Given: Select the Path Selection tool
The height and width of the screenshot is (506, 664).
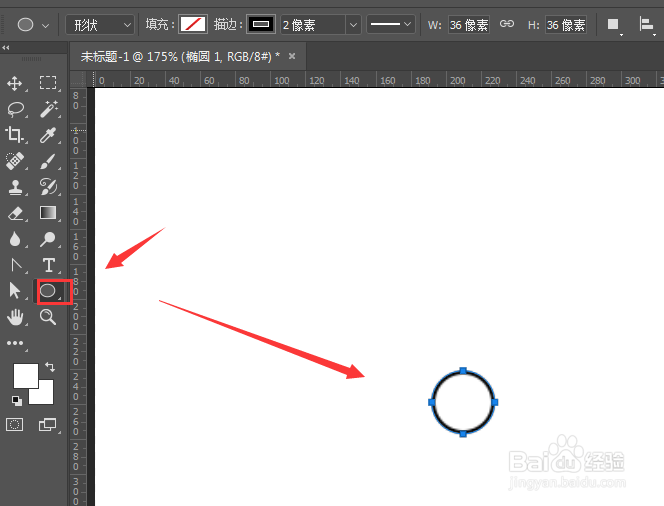Looking at the screenshot, I should (14, 291).
